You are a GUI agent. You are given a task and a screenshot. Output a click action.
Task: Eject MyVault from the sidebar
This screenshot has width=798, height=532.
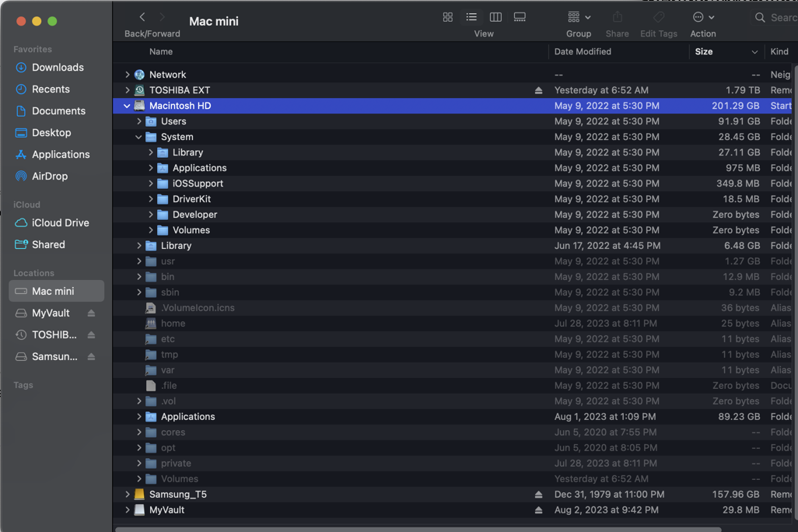coord(92,313)
